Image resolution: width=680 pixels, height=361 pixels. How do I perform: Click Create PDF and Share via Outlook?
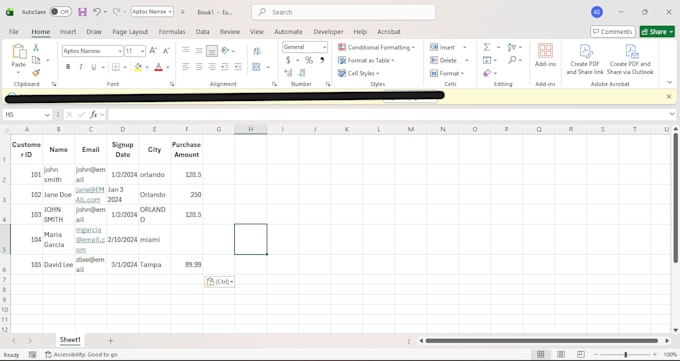click(630, 59)
